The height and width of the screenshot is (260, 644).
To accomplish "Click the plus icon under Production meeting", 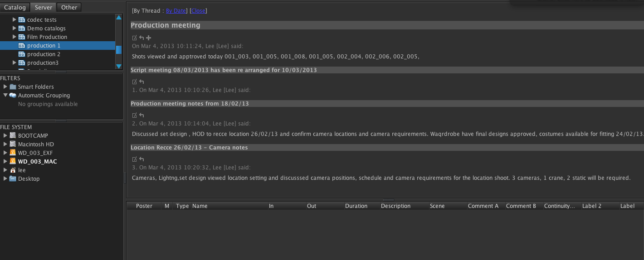I will coord(149,38).
